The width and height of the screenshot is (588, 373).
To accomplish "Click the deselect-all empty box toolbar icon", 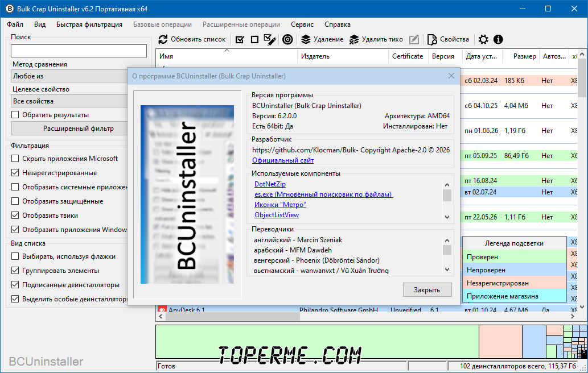I will tap(254, 39).
